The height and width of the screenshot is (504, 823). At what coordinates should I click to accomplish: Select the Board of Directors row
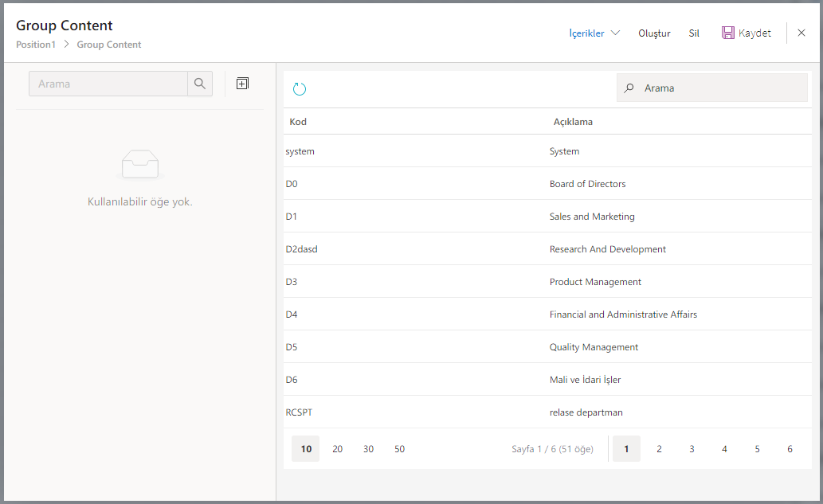[x=547, y=184]
